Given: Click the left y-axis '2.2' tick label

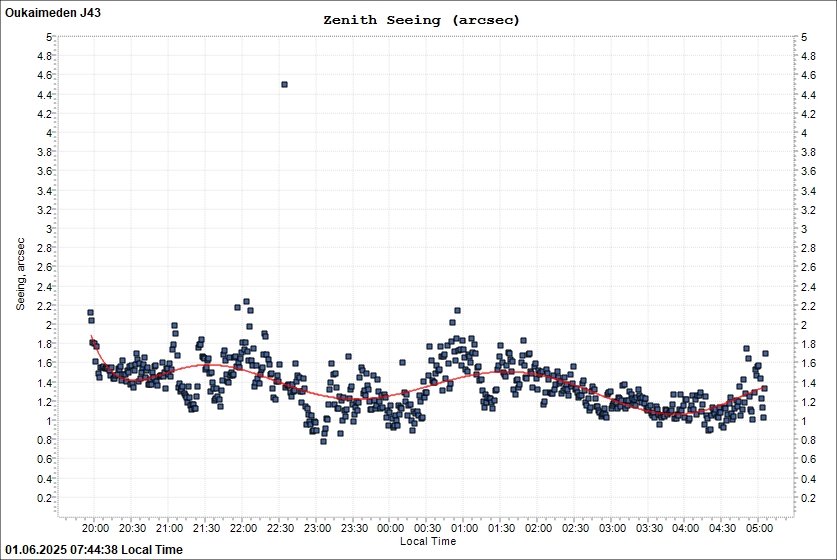Looking at the screenshot, I should point(44,306).
